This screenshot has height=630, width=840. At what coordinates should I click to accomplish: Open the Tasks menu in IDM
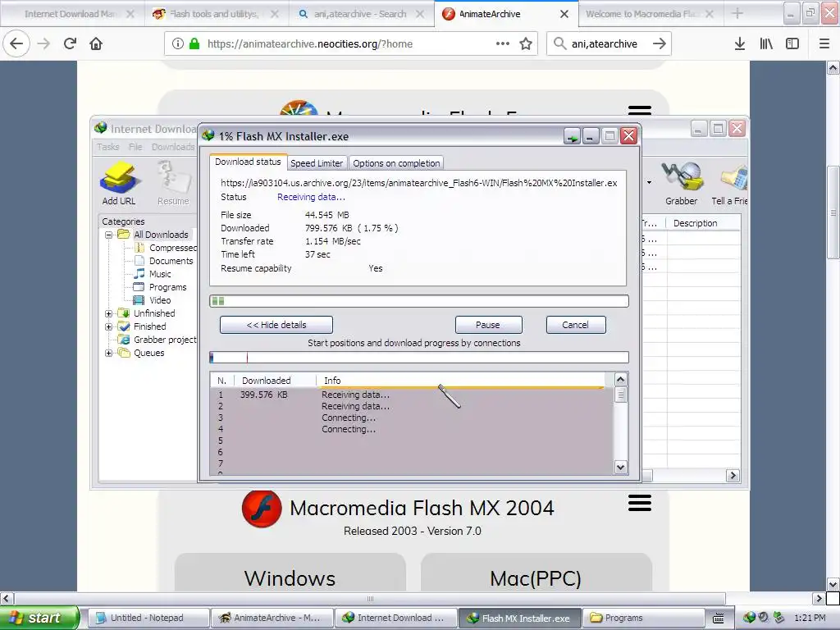pyautogui.click(x=107, y=147)
